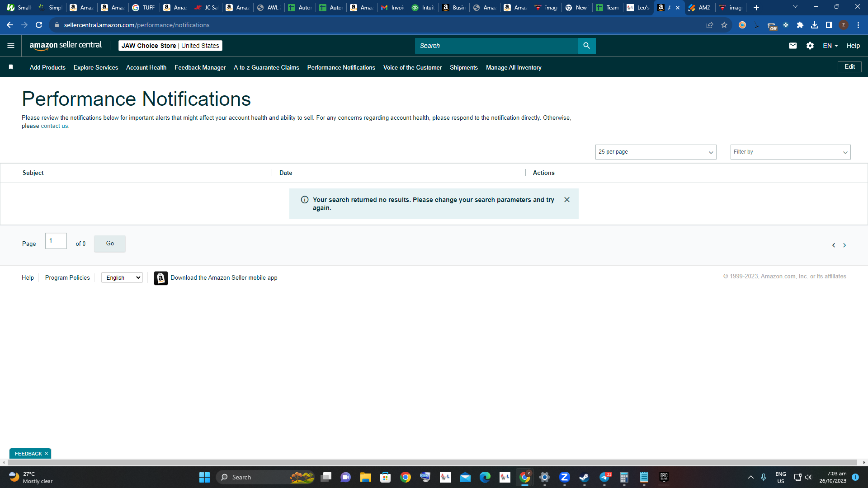Open the English footer language select

(x=122, y=278)
